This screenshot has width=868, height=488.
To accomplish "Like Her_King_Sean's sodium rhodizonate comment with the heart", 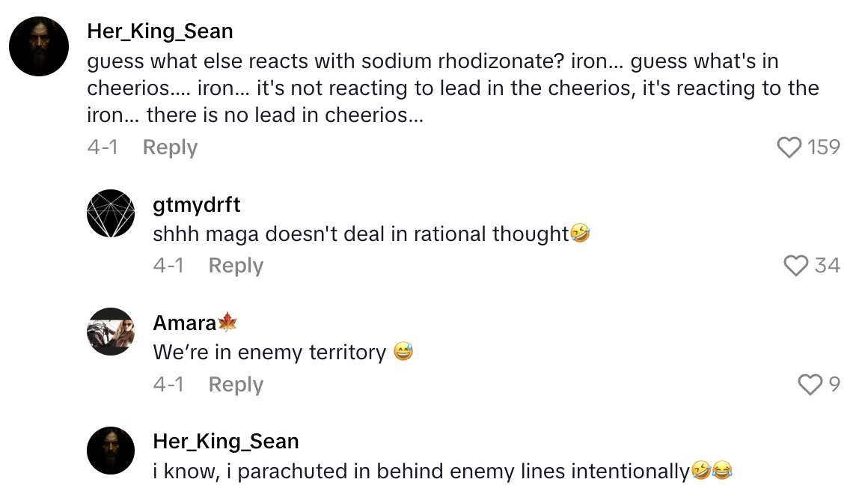I will [x=789, y=147].
